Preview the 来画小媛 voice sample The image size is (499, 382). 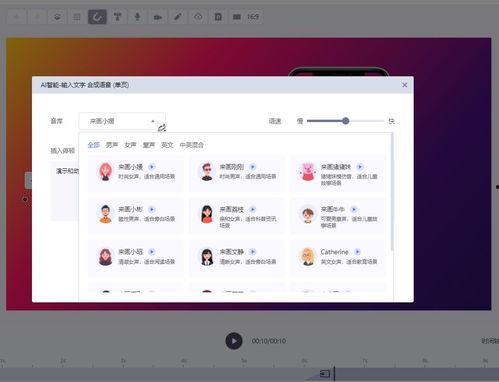click(x=152, y=167)
